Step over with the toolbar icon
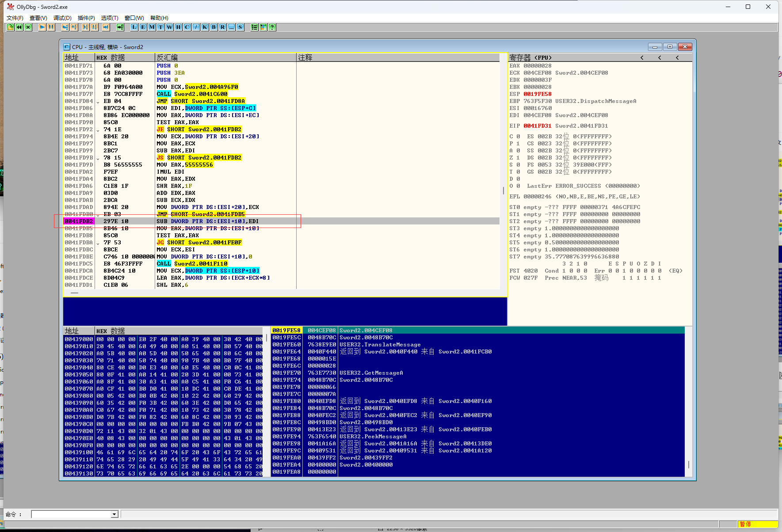782x532 pixels. click(x=74, y=27)
